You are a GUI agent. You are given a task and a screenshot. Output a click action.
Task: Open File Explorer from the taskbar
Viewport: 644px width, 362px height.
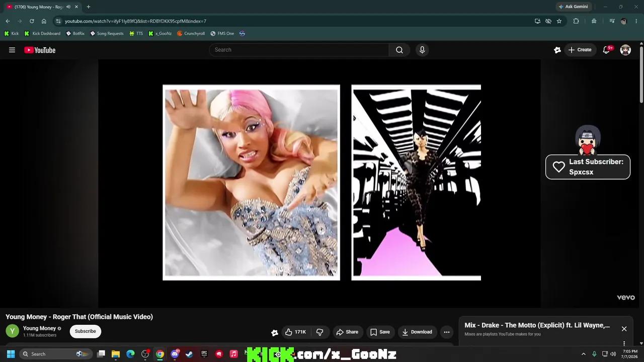(116, 354)
